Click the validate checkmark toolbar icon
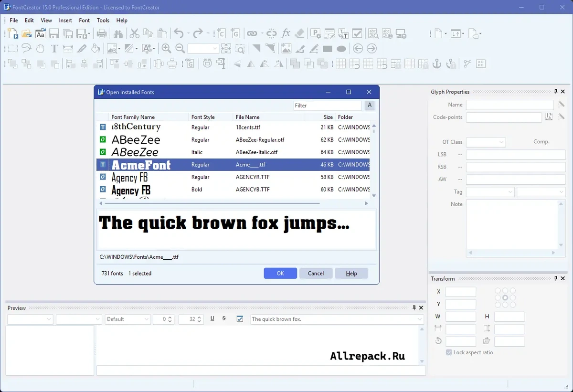 (357, 33)
